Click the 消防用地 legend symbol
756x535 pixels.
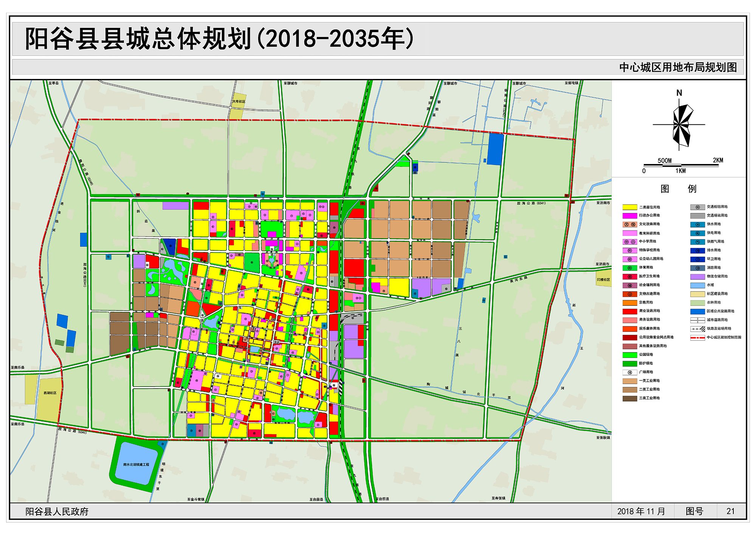click(x=697, y=268)
